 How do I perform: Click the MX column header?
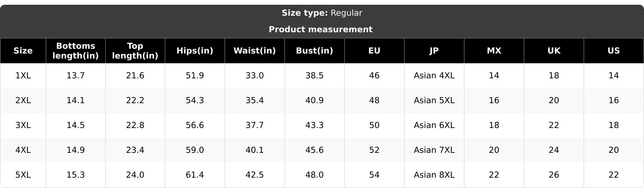point(494,51)
